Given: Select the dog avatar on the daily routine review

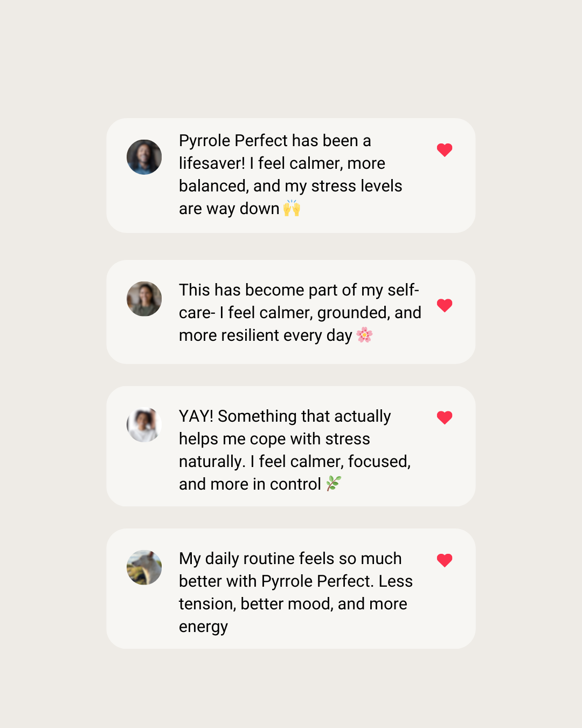Looking at the screenshot, I should point(144,567).
